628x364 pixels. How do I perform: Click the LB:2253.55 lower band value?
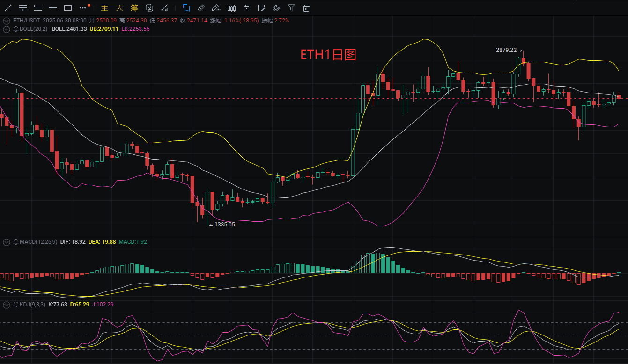point(135,29)
